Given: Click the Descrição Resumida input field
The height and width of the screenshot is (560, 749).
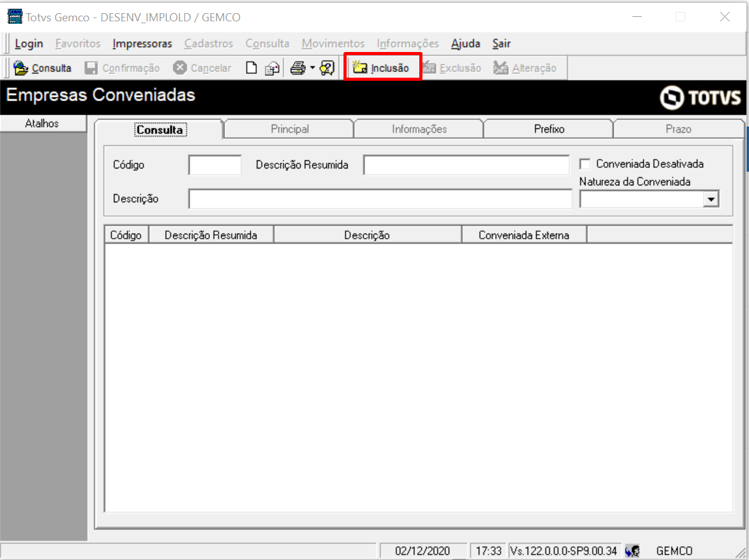Looking at the screenshot, I should tap(466, 165).
